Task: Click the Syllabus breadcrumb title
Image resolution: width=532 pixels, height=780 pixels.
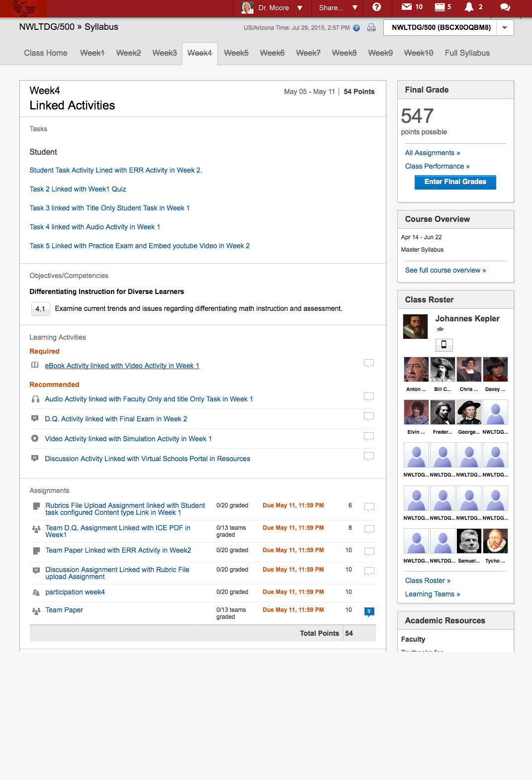Action: 101,27
